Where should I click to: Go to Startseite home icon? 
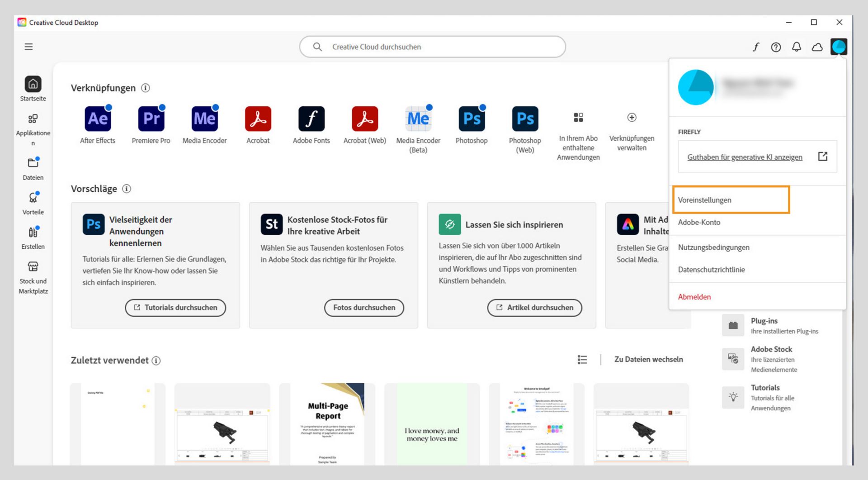[x=33, y=84]
